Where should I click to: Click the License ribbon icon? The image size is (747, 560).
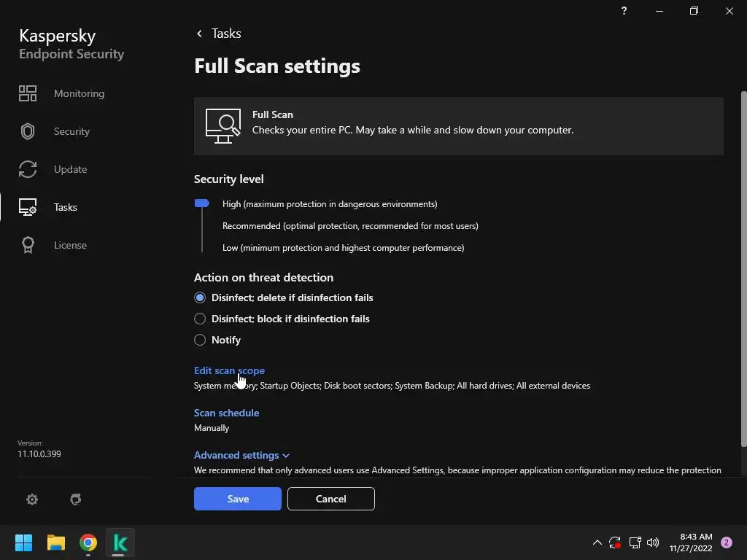(28, 245)
